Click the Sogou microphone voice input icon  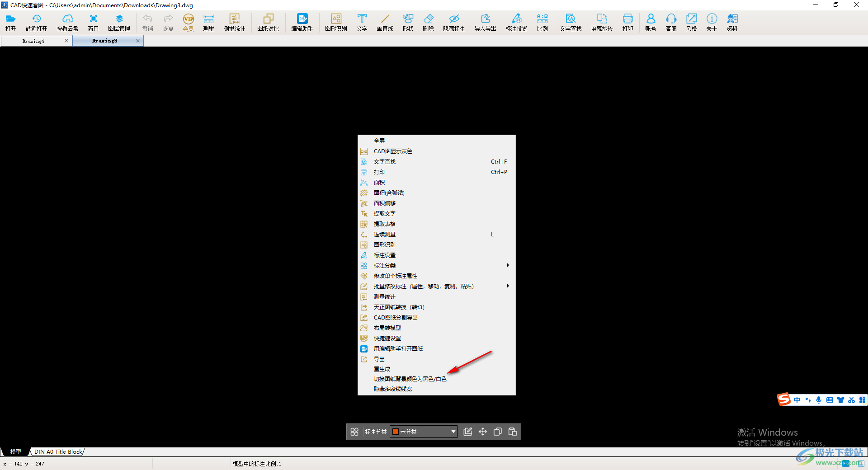[819, 400]
